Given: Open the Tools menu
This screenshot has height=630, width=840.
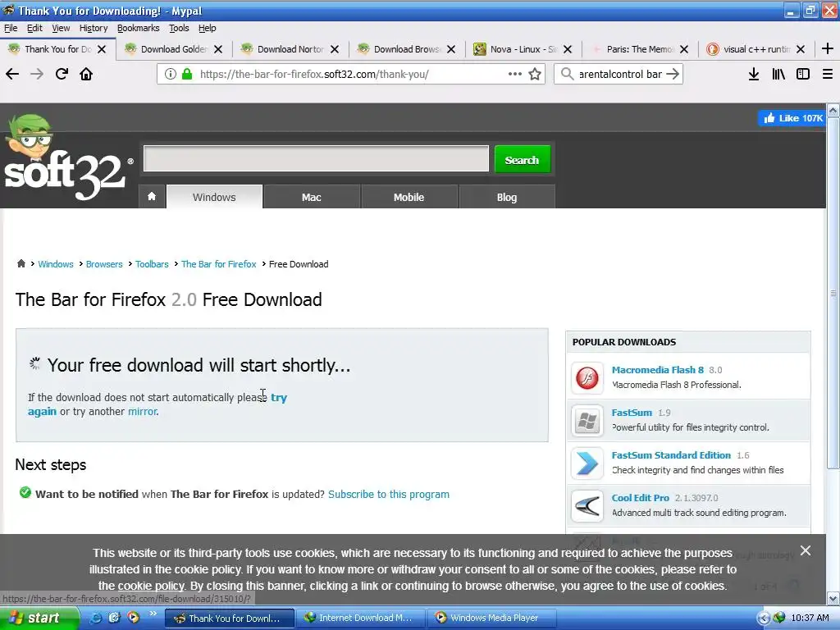Looking at the screenshot, I should [179, 28].
